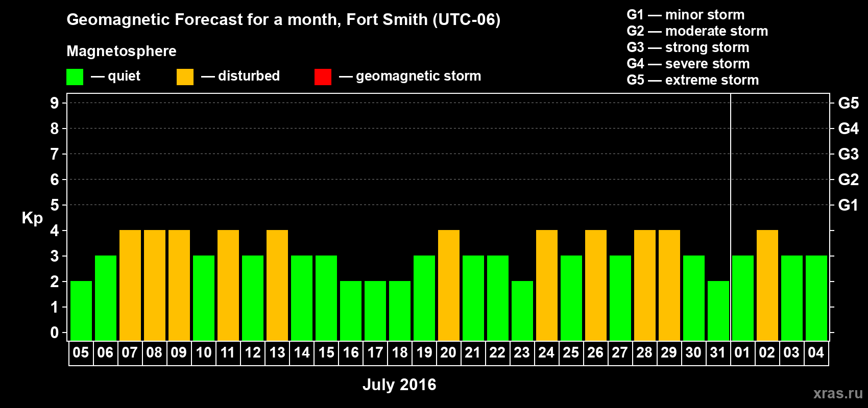Click the date label 25
Image resolution: width=868 pixels, height=408 pixels.
point(571,353)
